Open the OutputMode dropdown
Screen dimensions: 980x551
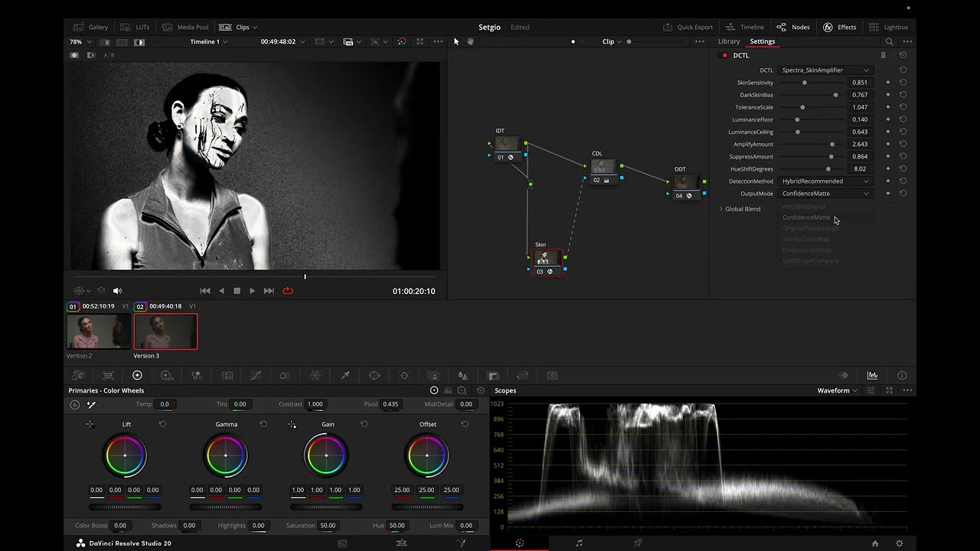point(825,194)
